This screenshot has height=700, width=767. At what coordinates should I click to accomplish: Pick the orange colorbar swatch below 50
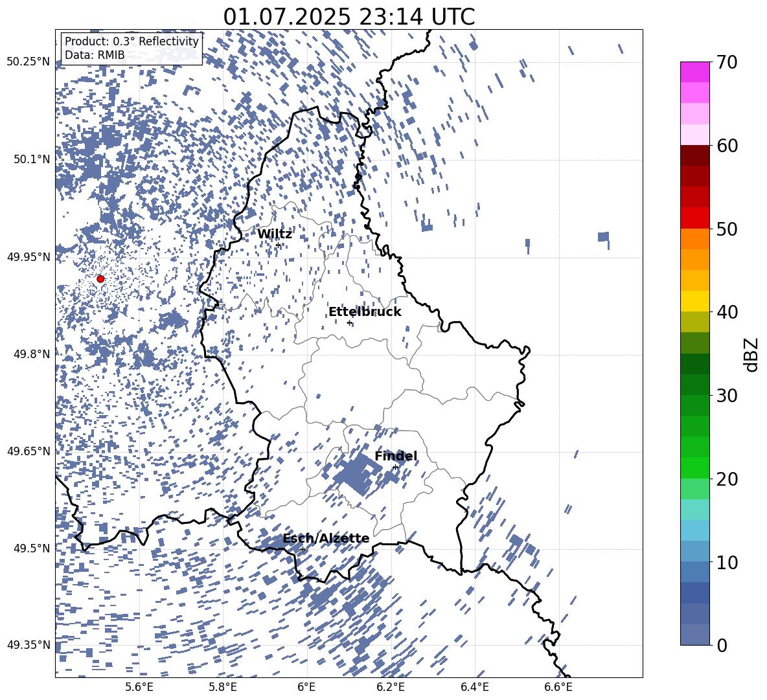(x=694, y=238)
